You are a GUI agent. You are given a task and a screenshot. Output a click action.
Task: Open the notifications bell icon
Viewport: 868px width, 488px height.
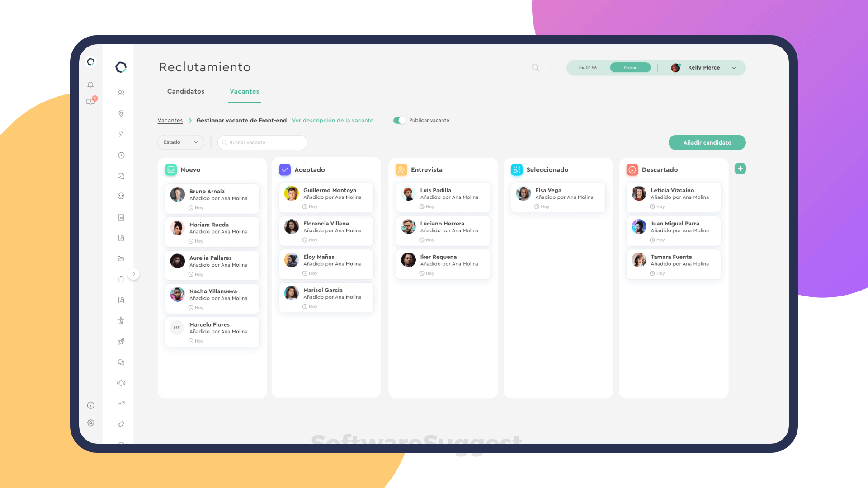point(90,84)
